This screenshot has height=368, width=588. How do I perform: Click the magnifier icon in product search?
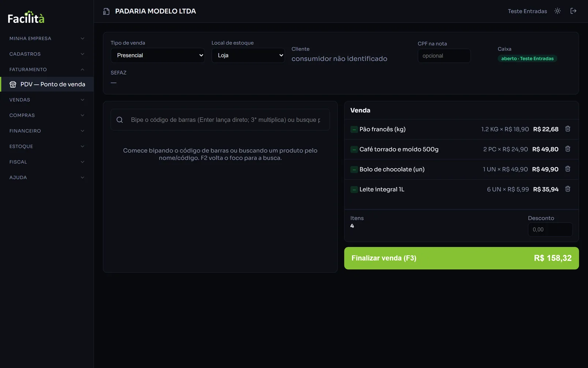[119, 120]
